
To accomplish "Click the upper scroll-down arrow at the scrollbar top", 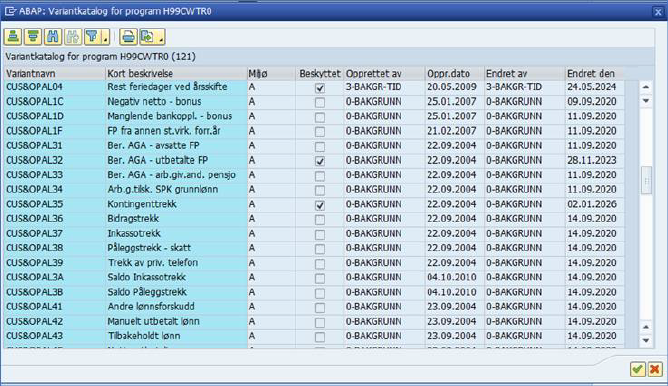I will [x=646, y=101].
